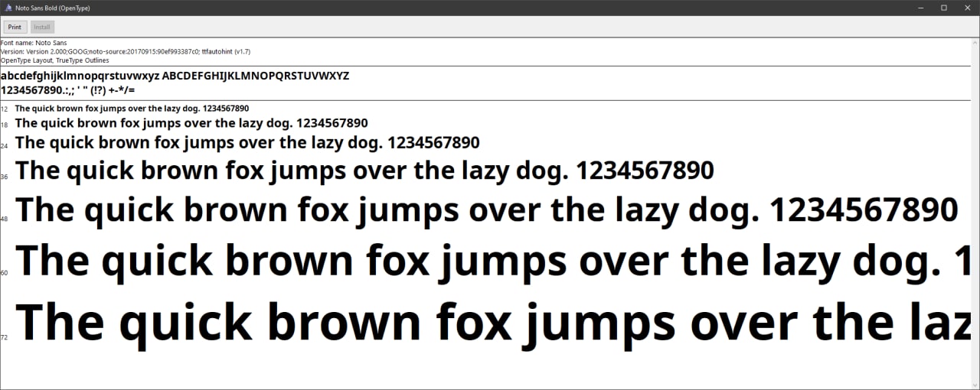Click the 12-point quick brown fox sample
Image resolution: width=980 pixels, height=390 pixels.
pyautogui.click(x=132, y=109)
